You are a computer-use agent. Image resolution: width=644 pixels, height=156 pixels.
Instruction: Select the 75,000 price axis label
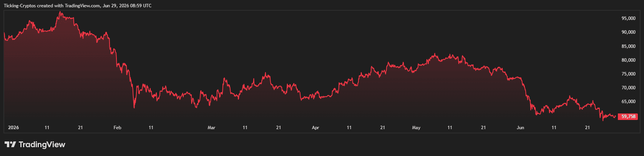[629, 74]
